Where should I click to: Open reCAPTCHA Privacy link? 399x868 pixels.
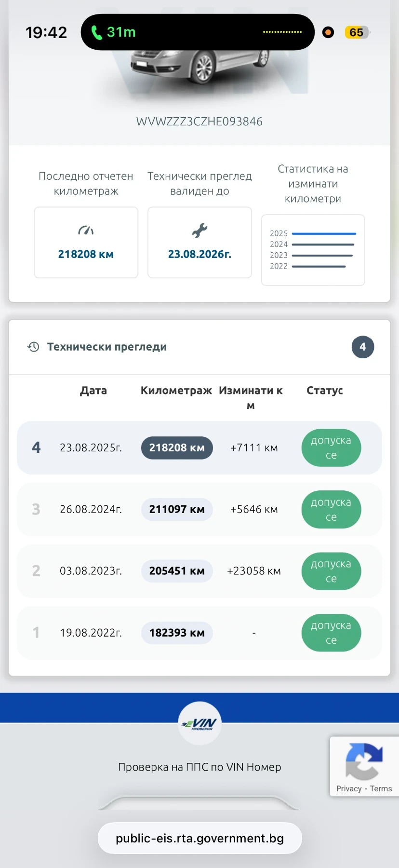pos(349,788)
